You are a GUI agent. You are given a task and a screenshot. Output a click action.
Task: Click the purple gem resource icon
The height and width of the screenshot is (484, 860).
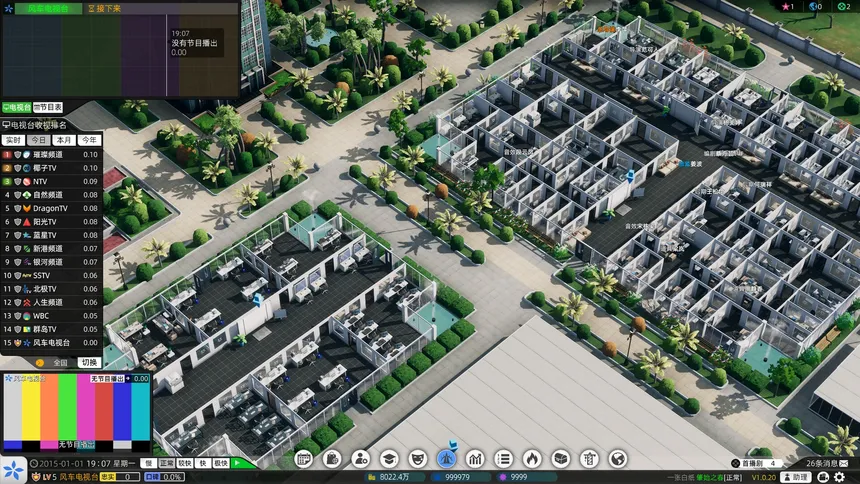pyautogui.click(x=502, y=477)
